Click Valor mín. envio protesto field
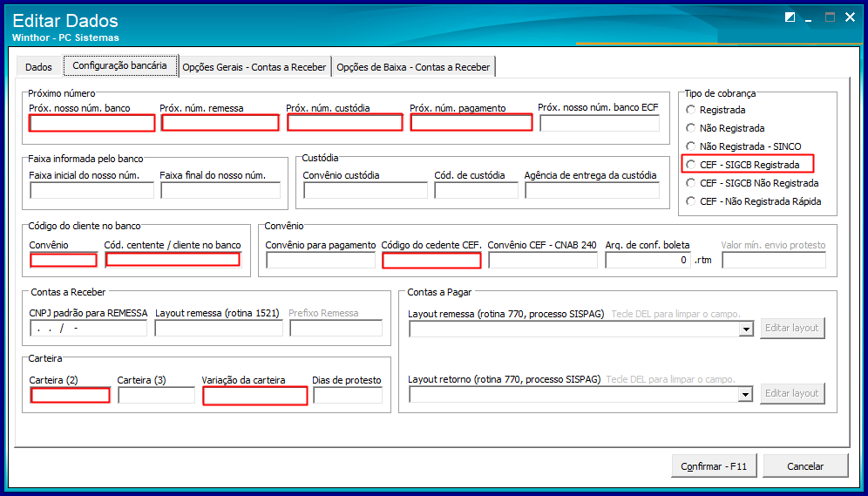 (x=774, y=260)
